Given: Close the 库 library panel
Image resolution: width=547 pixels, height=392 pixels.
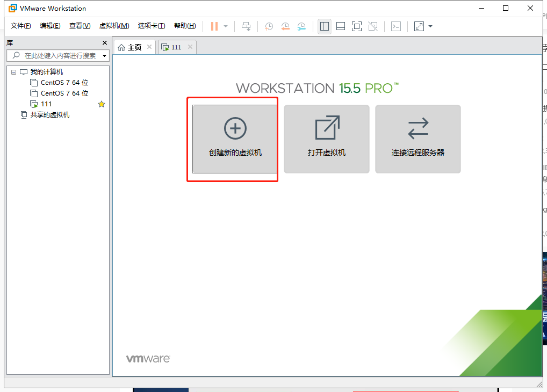Looking at the screenshot, I should coord(105,42).
